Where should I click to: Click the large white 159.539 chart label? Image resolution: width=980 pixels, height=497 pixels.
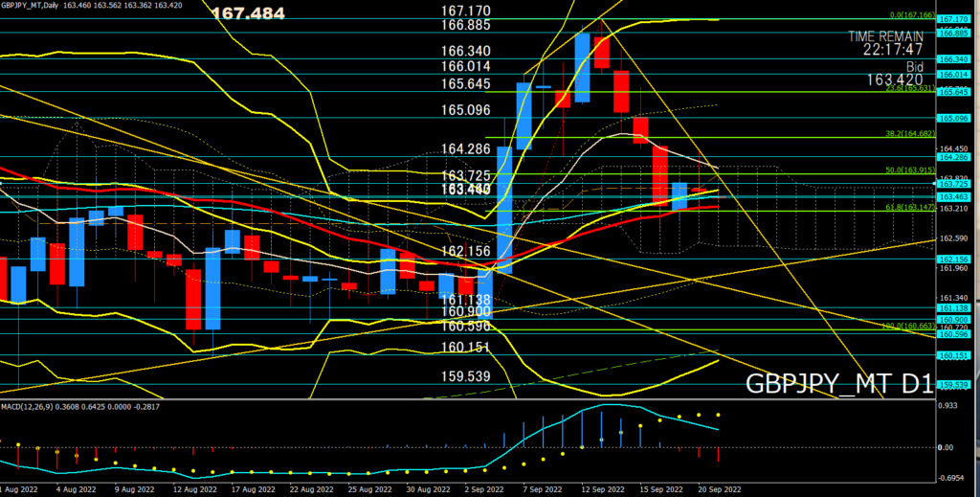(x=466, y=376)
